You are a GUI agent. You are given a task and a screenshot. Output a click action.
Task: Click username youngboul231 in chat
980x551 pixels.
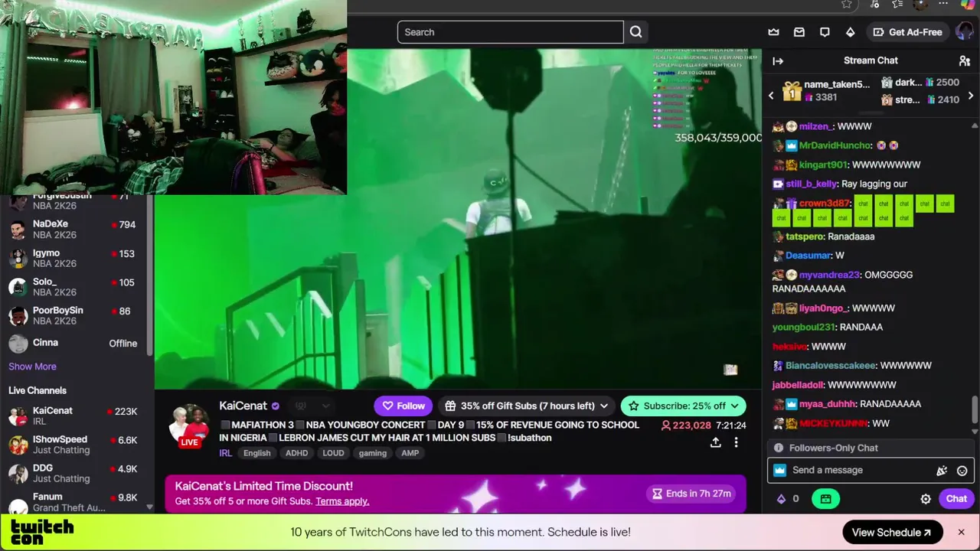[803, 328]
